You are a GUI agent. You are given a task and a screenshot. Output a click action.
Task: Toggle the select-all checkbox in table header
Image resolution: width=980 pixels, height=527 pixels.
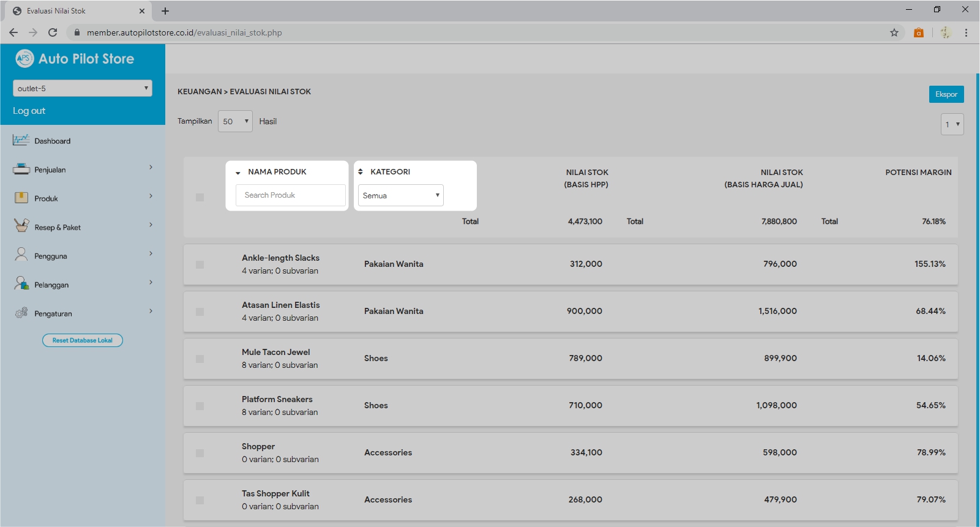click(x=200, y=197)
